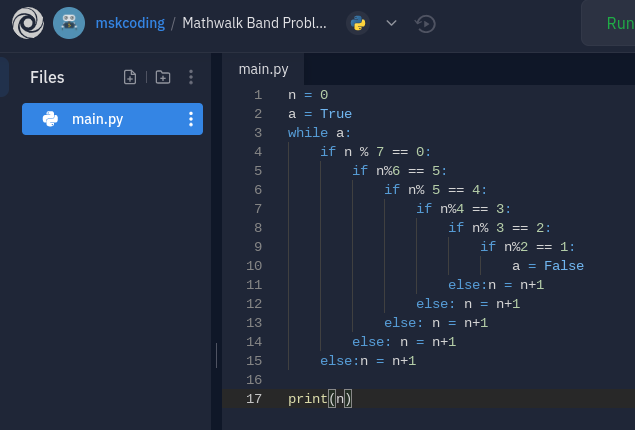Click the else statement on line 11
The image size is (635, 430).
tap(496, 285)
